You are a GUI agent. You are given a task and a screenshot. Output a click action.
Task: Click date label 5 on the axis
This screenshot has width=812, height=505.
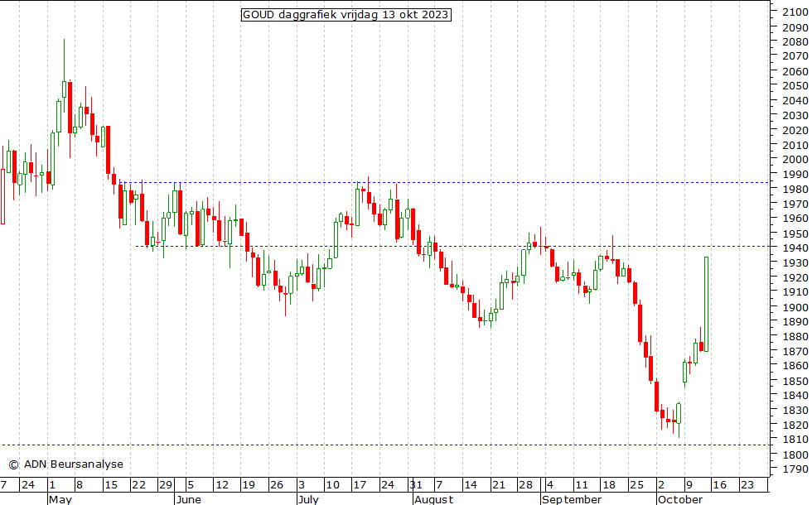191,485
